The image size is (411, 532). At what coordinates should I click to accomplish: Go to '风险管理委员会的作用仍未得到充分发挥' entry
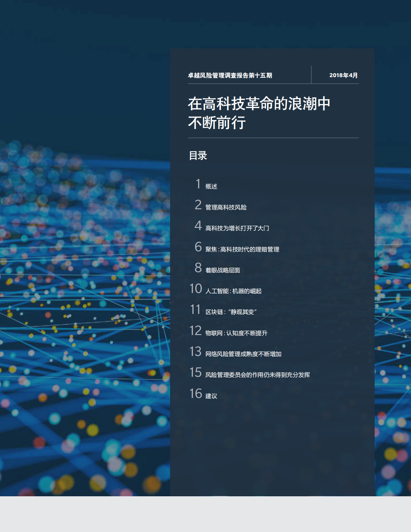tap(257, 375)
